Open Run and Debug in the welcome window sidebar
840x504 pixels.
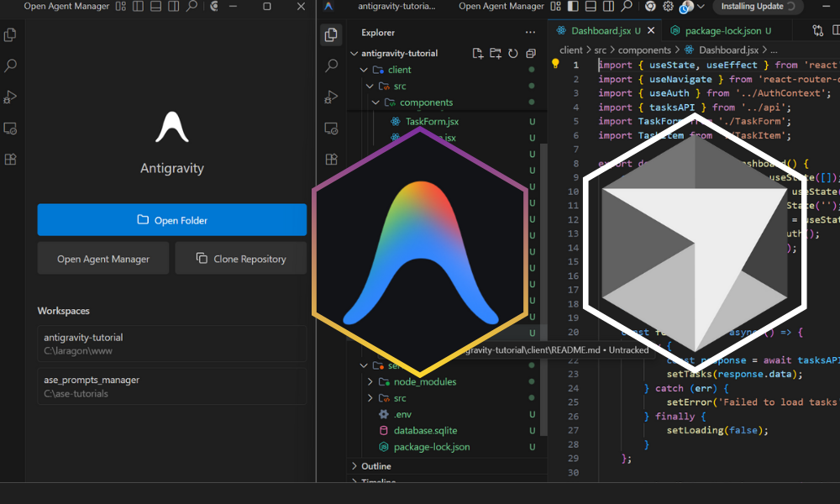[11, 97]
